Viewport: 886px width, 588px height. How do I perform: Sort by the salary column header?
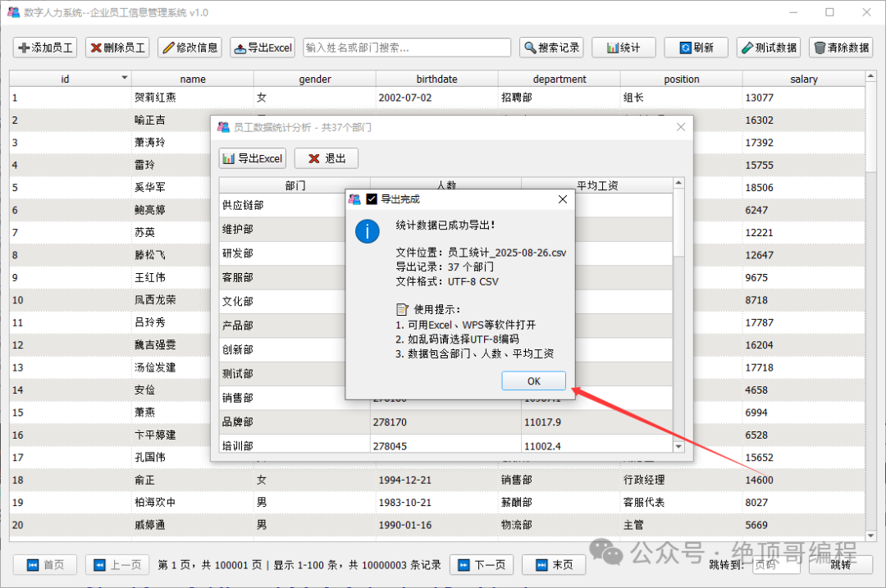click(803, 79)
